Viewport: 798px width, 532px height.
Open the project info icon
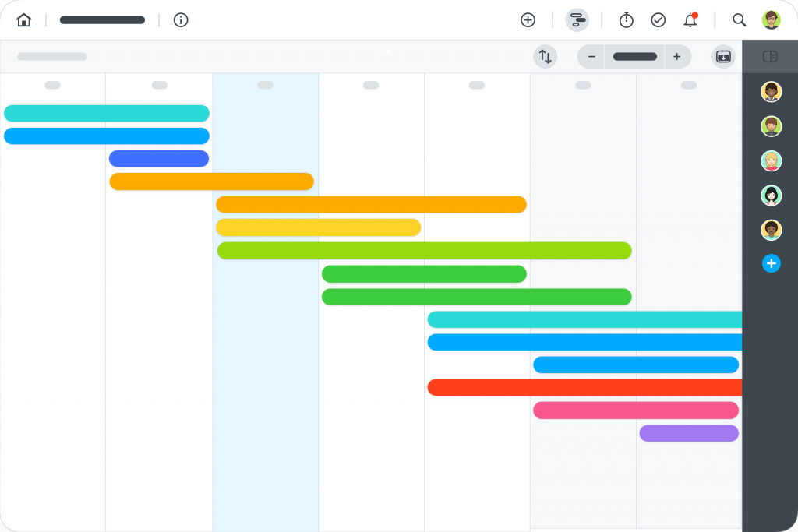181,20
